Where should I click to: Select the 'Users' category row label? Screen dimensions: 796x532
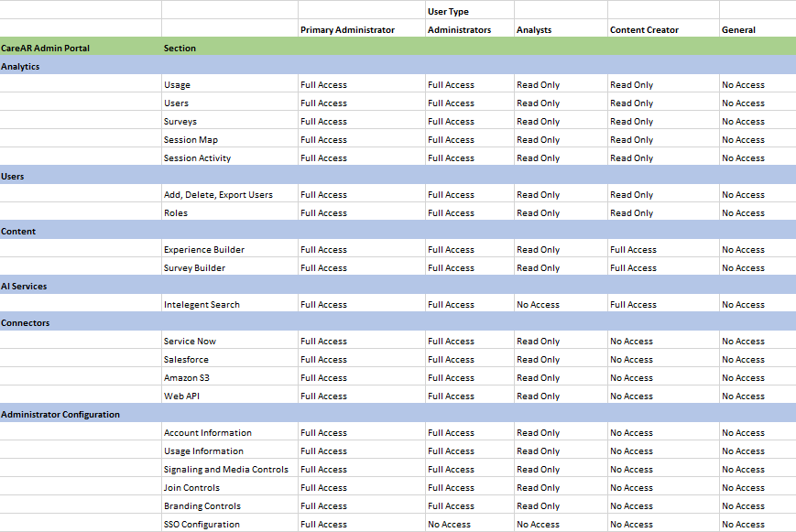click(13, 177)
